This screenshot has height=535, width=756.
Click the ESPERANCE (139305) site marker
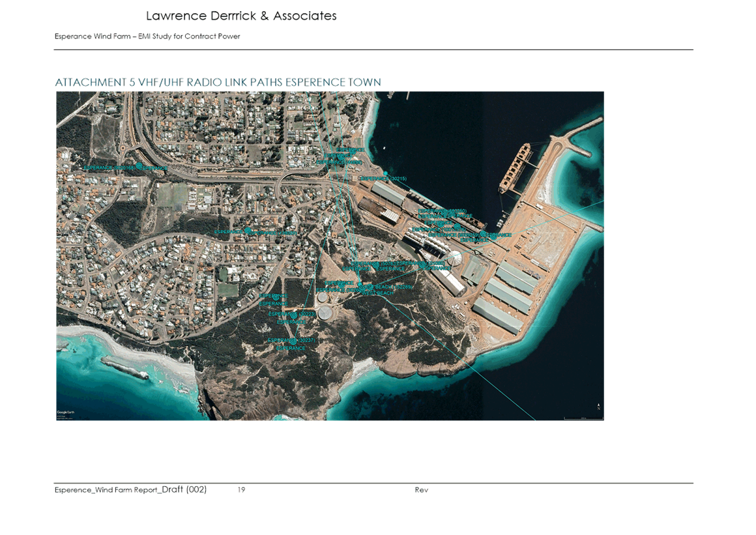pos(248,231)
